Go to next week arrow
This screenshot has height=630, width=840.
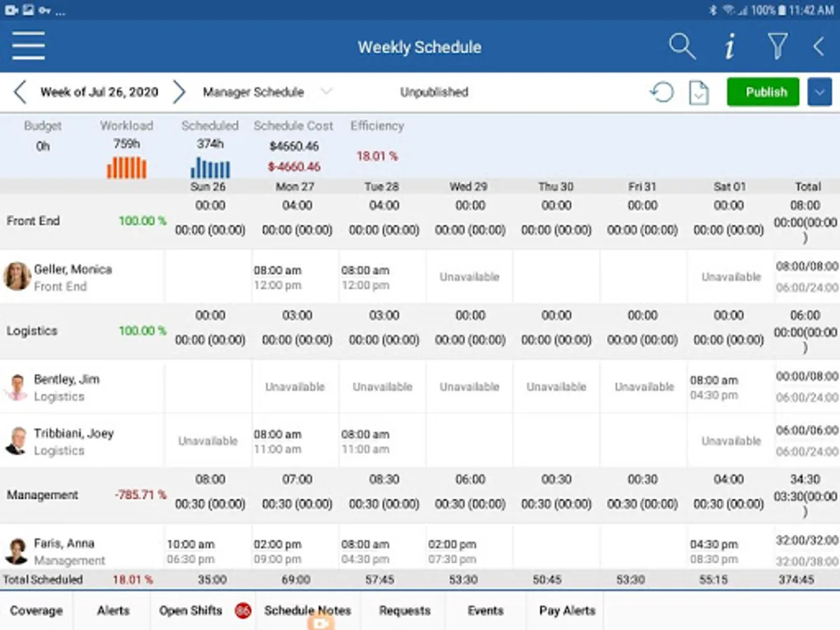(x=179, y=92)
